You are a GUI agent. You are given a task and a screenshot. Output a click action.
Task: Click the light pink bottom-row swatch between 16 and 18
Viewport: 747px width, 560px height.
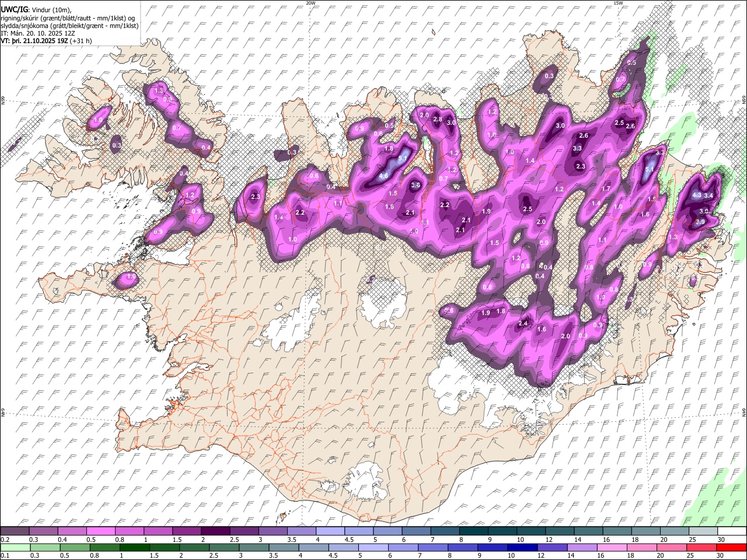point(611,547)
